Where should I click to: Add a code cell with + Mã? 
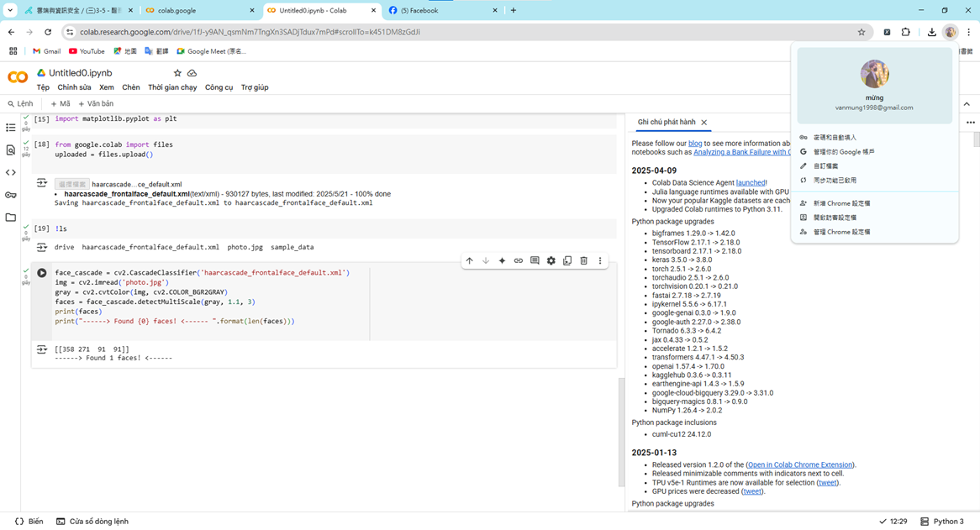61,104
